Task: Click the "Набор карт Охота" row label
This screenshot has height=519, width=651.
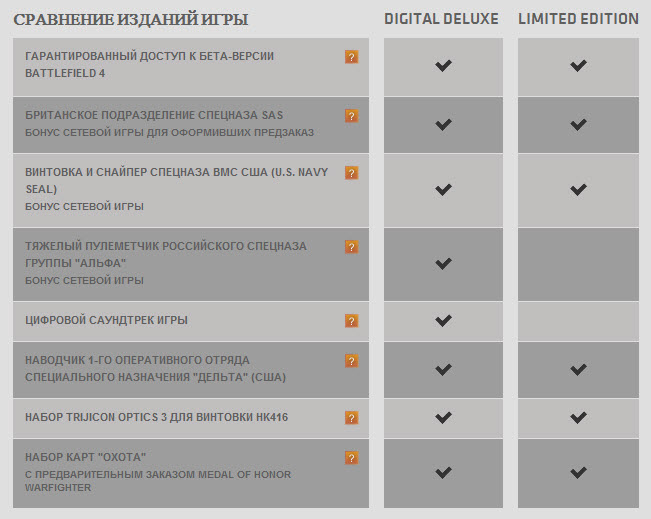Action: click(x=86, y=457)
